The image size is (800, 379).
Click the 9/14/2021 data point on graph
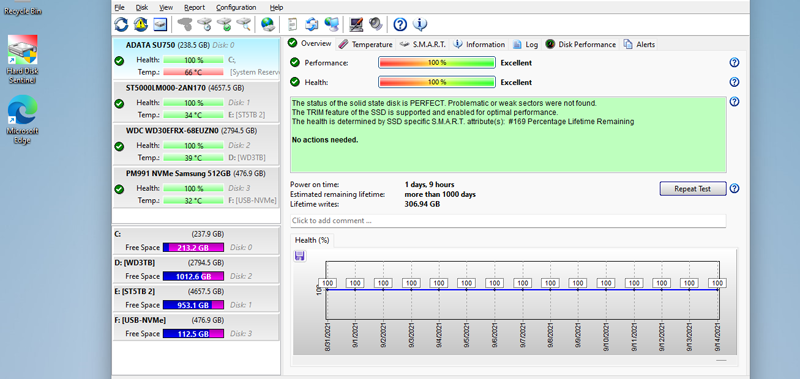click(x=717, y=290)
